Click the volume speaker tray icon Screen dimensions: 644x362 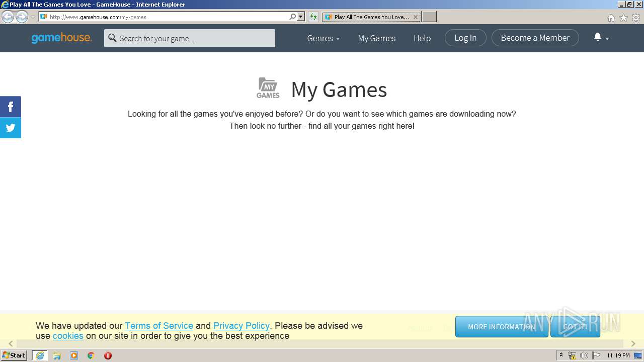point(584,355)
